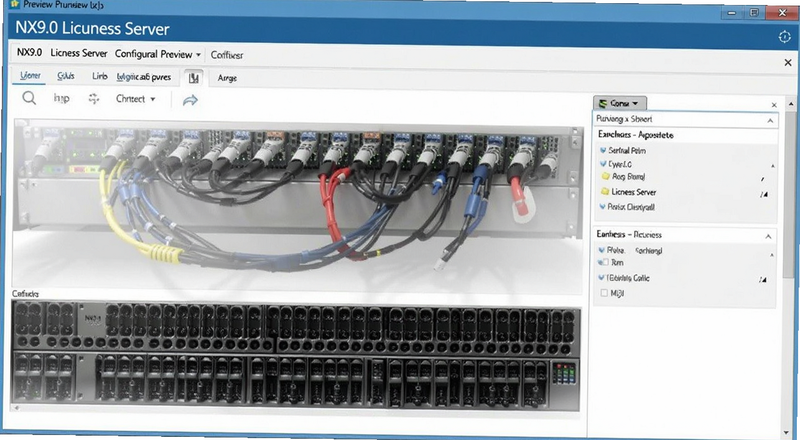Close the inner document with the X
This screenshot has height=440, width=800.
click(x=788, y=62)
